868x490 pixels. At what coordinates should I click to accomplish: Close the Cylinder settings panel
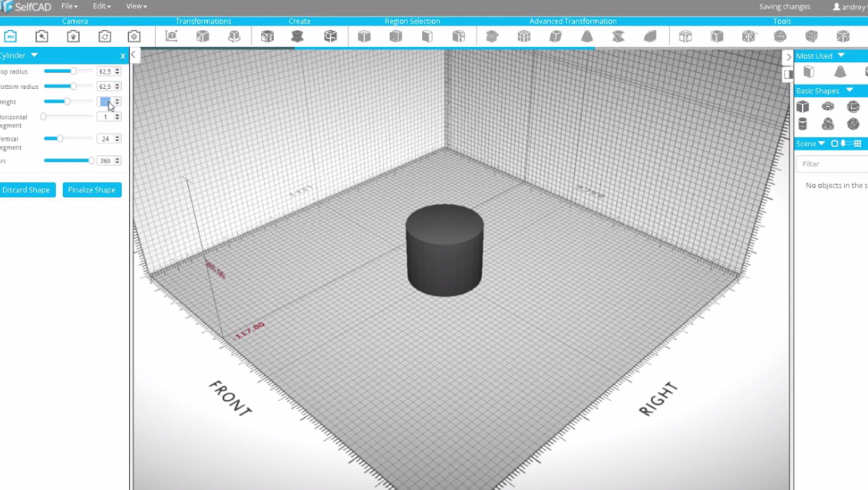pyautogui.click(x=123, y=56)
